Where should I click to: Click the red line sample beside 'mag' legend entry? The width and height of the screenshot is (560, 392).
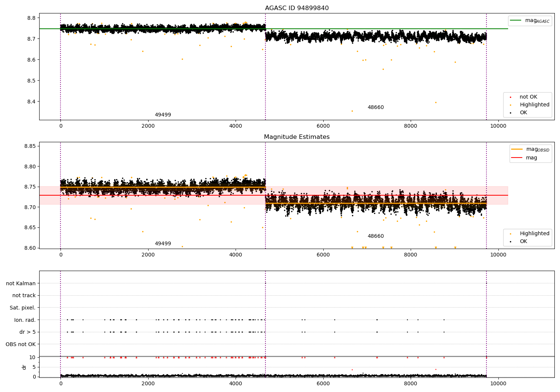tap(517, 158)
